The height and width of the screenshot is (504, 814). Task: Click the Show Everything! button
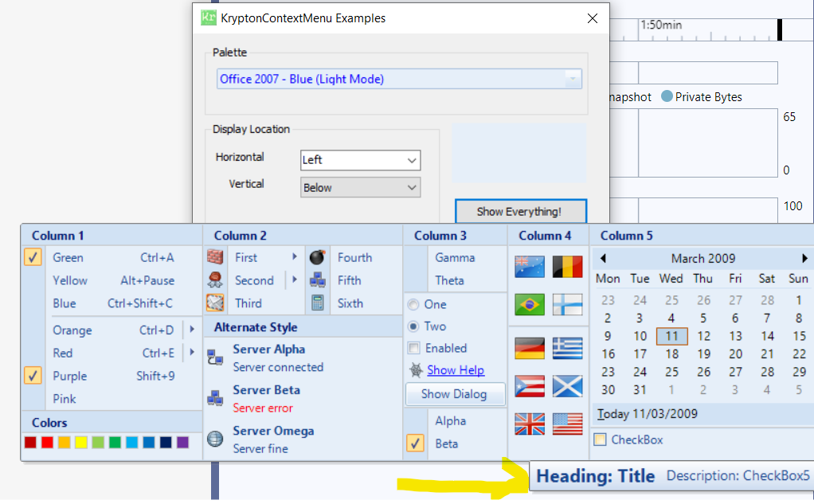[x=521, y=211]
